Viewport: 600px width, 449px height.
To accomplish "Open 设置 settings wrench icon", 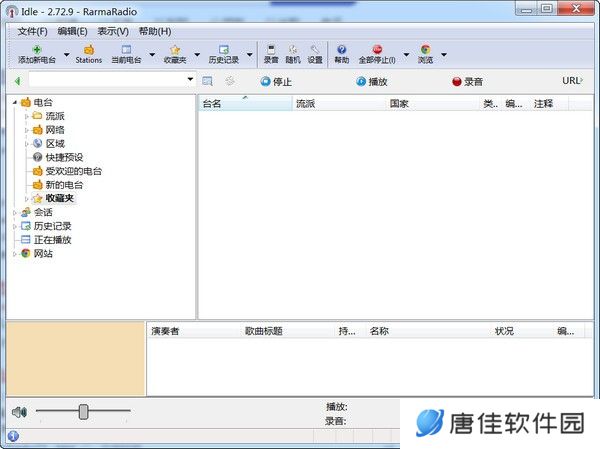I will (x=315, y=49).
